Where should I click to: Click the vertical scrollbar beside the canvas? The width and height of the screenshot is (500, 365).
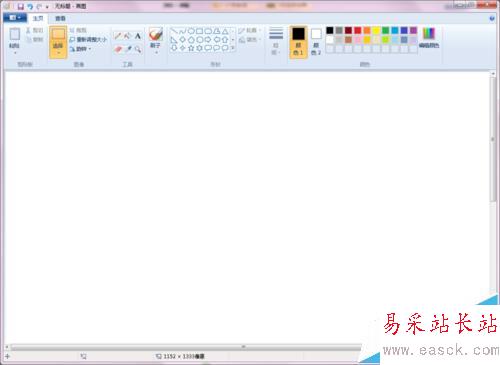coord(493,182)
